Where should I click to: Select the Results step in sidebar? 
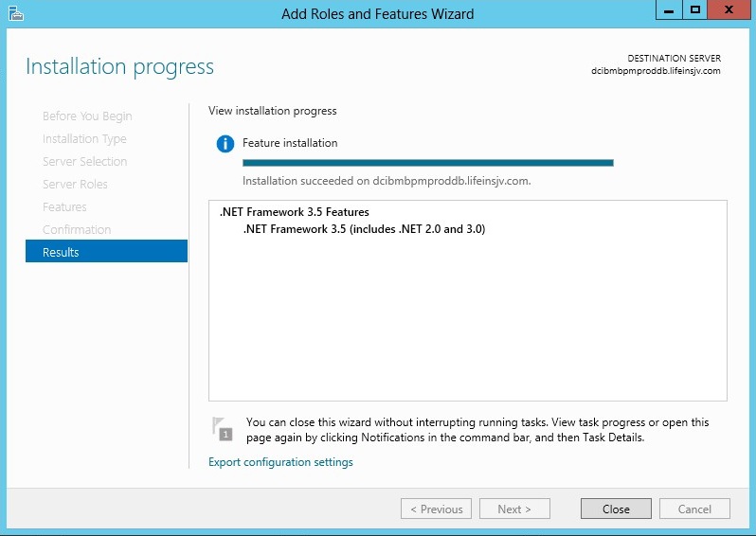tap(106, 251)
